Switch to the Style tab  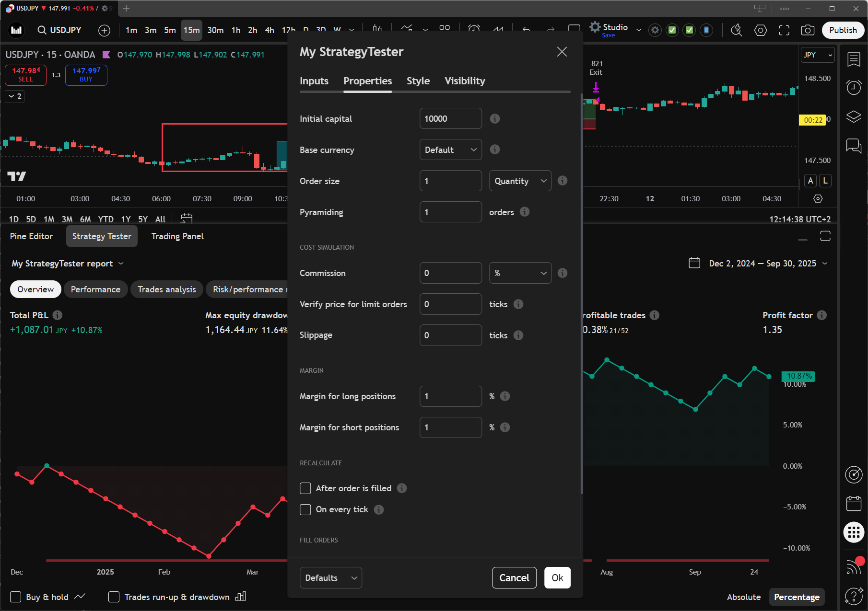418,81
